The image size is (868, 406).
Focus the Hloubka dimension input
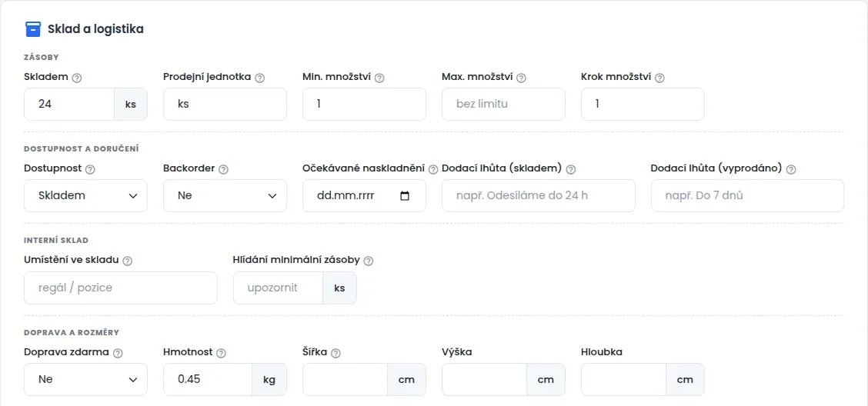click(624, 379)
